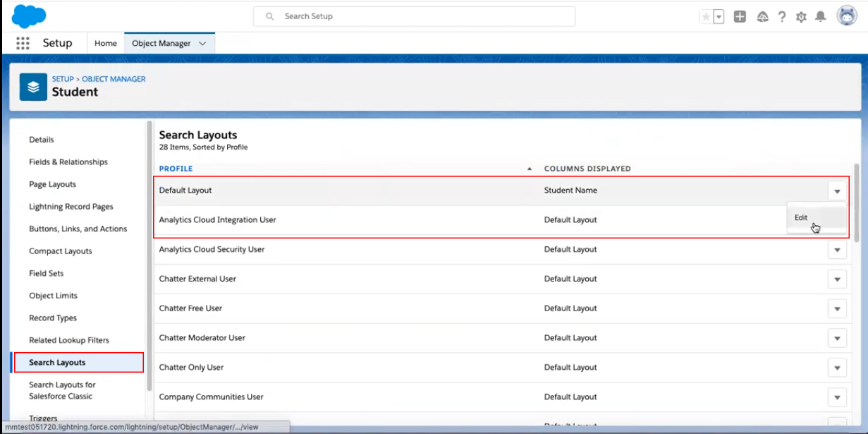The height and width of the screenshot is (434, 868).
Task: Click the COLUMNS DISPLAYED column header
Action: click(x=587, y=169)
